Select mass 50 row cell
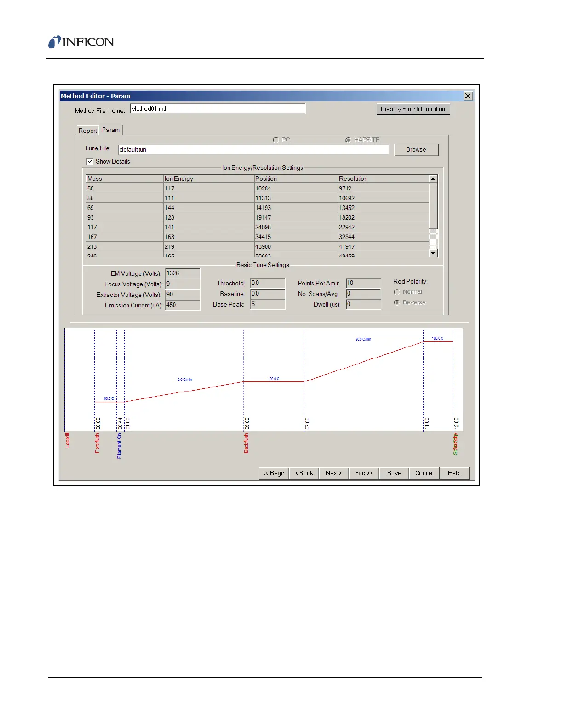The image size is (562, 728). click(x=125, y=188)
